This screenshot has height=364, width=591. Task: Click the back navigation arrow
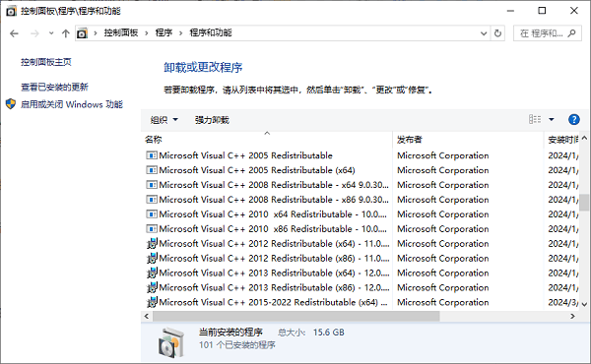pyautogui.click(x=14, y=33)
